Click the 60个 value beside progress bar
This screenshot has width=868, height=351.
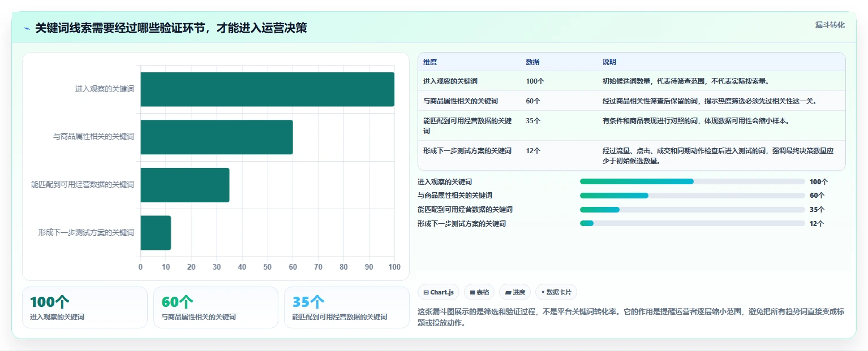point(817,196)
